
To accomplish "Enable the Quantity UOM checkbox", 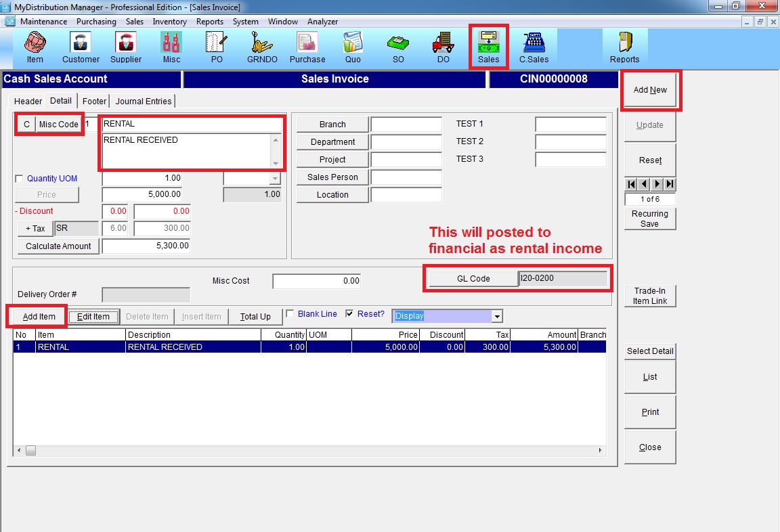I will point(19,179).
